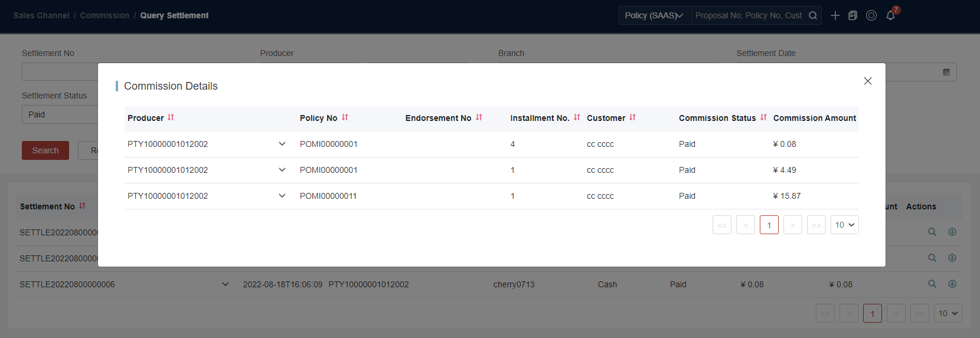Sort by Policy No column
This screenshot has width=980, height=338.
[345, 117]
